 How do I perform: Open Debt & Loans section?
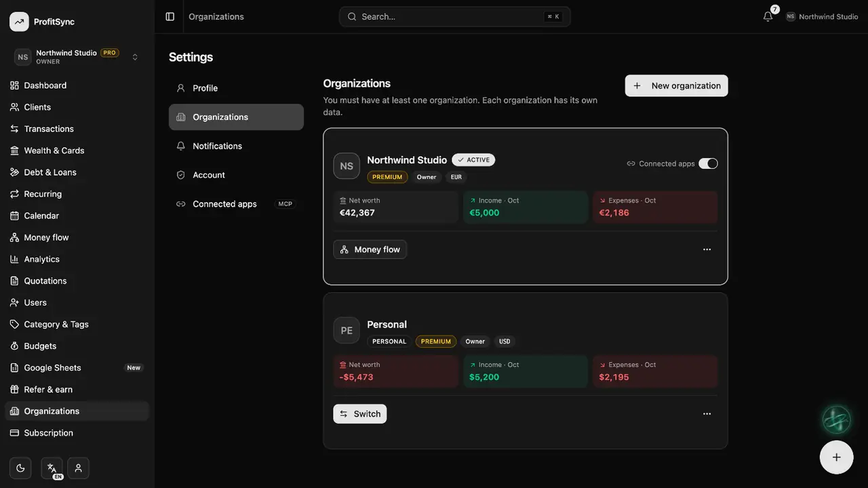77,172
